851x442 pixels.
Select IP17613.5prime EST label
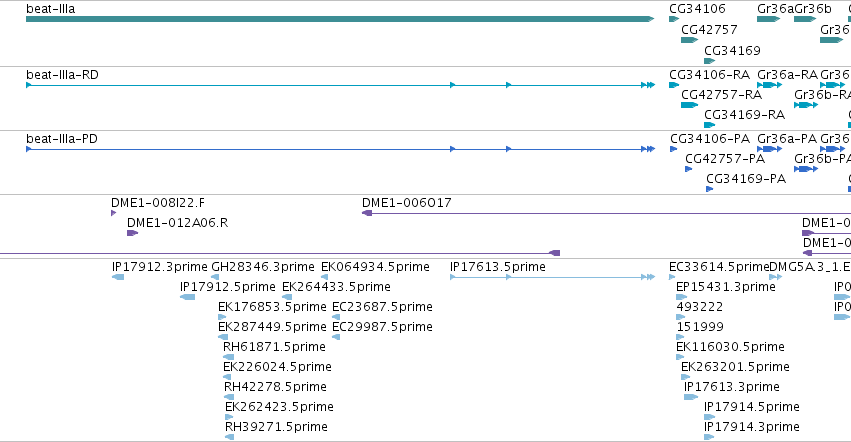[498, 267]
